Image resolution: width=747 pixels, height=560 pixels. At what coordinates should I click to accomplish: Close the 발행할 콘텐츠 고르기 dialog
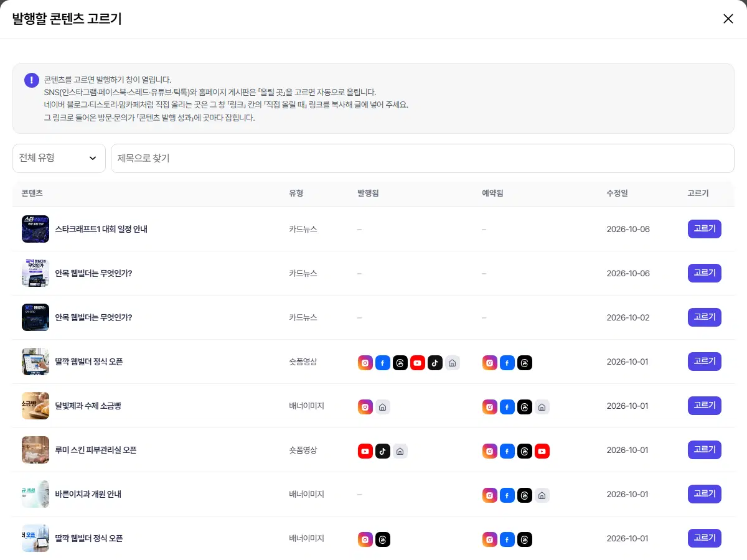pyautogui.click(x=728, y=19)
